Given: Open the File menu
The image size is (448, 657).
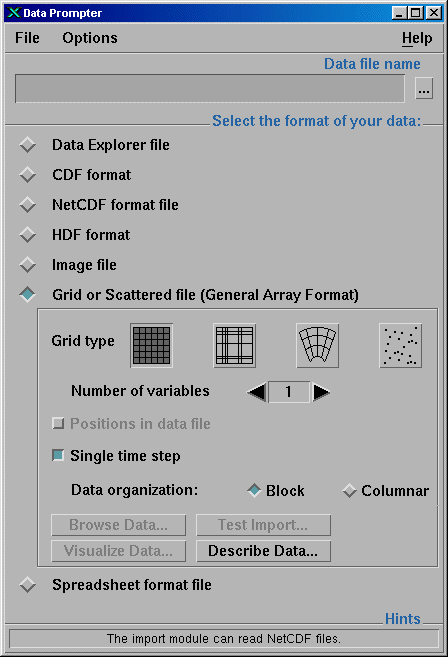Looking at the screenshot, I should 27,38.
